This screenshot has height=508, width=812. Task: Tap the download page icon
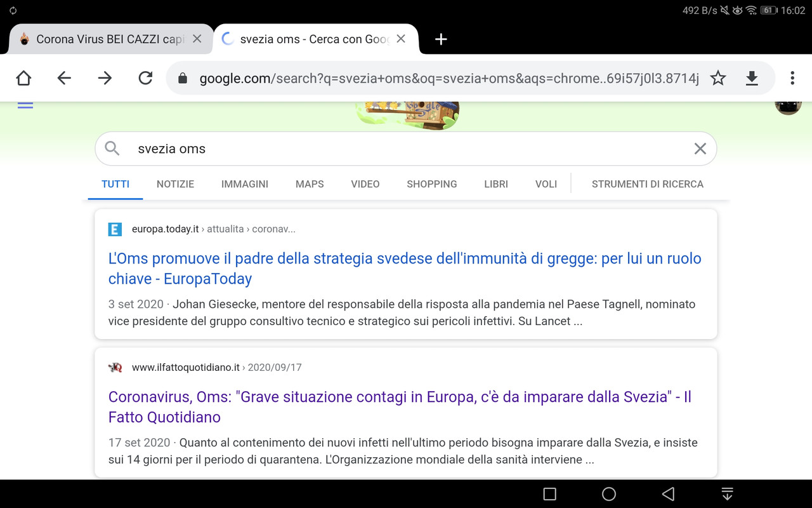[752, 78]
